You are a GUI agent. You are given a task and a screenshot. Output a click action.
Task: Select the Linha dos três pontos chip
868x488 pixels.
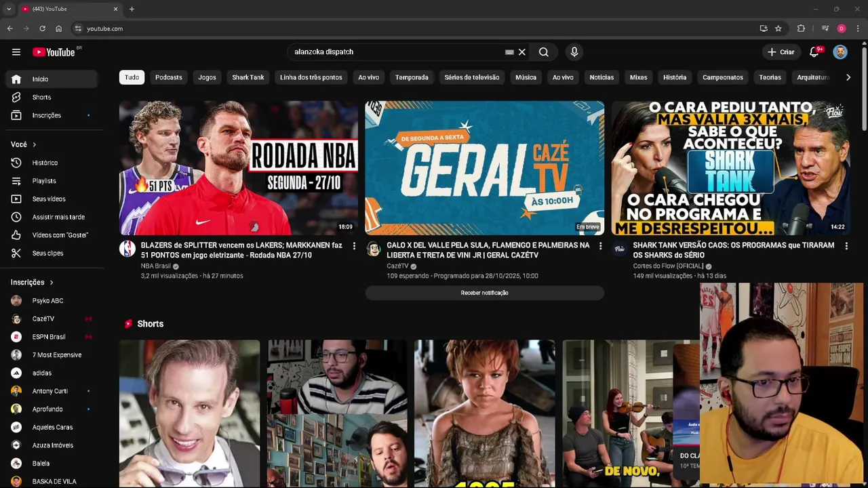pyautogui.click(x=311, y=77)
